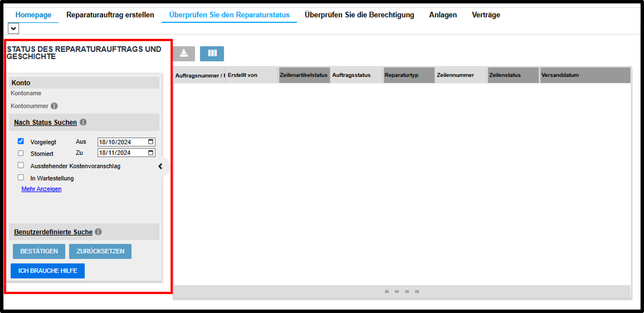
Task: Click the Mehr Anzeigen link
Action: [41, 189]
